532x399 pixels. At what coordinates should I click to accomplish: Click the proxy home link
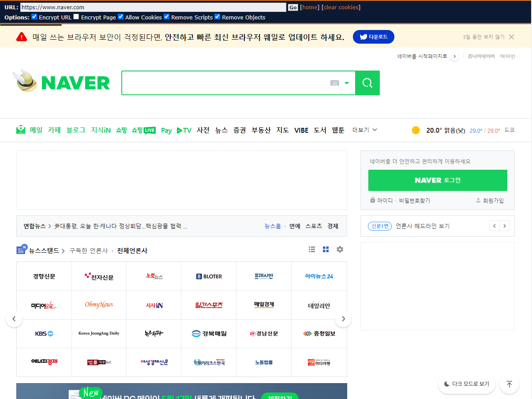click(x=310, y=7)
